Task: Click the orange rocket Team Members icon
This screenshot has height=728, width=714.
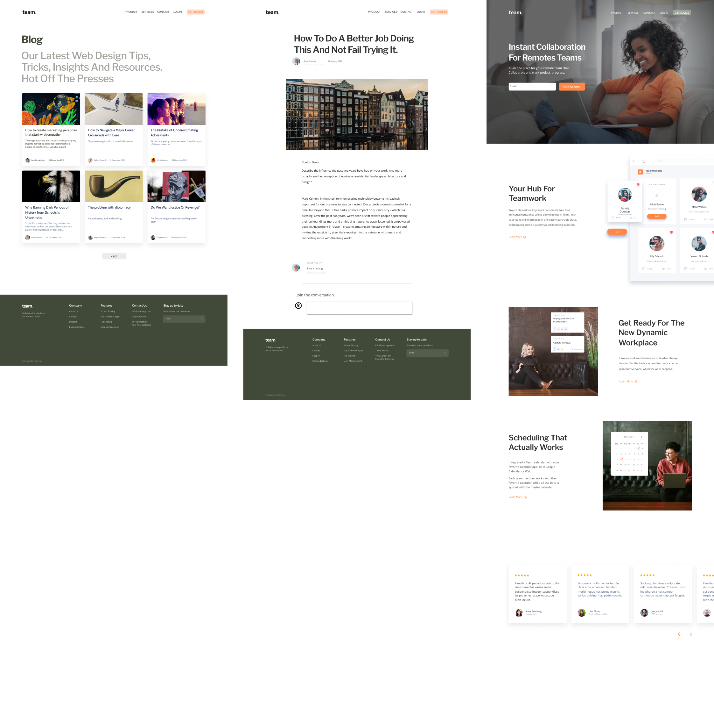Action: (x=640, y=172)
